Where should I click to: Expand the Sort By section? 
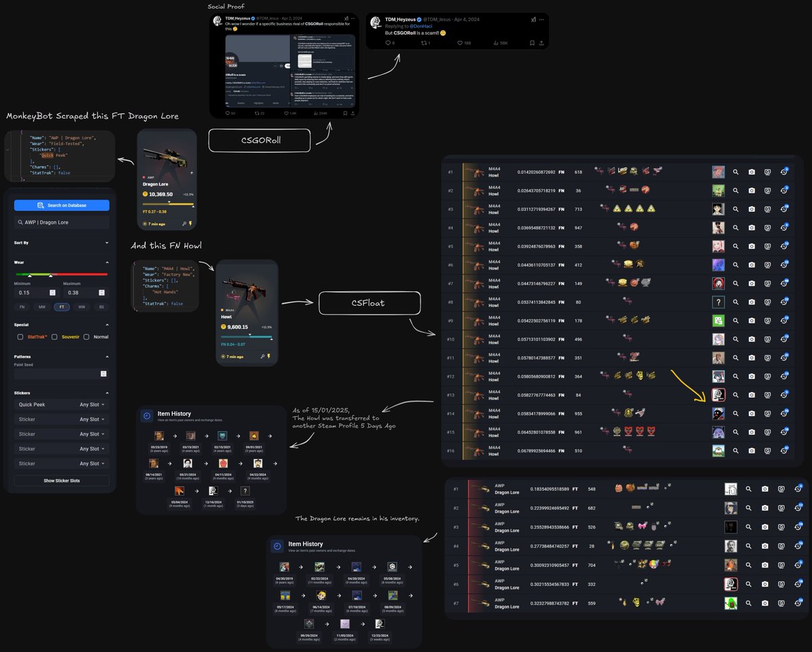tap(106, 243)
